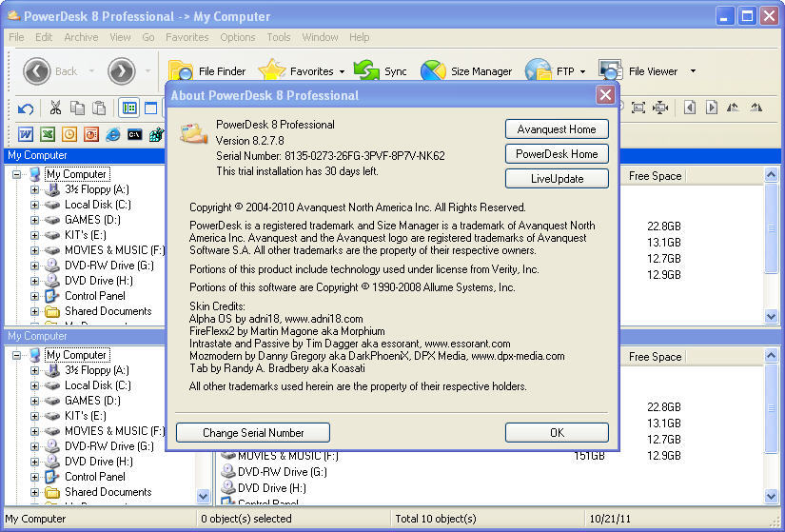This screenshot has height=532, width=785.
Task: Click the Forward navigation arrow button
Action: [122, 71]
